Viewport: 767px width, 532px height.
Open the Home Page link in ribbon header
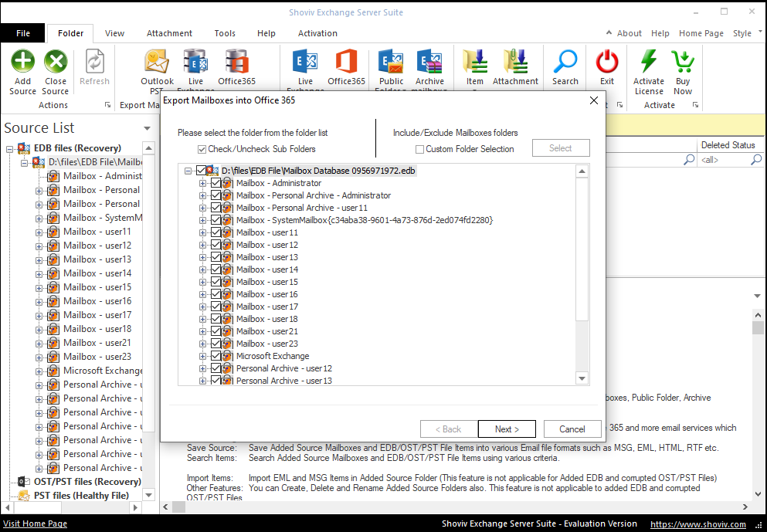coord(701,33)
